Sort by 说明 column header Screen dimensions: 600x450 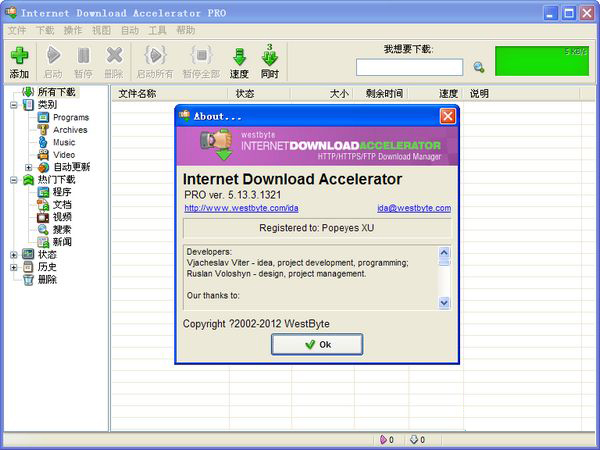coord(522,94)
